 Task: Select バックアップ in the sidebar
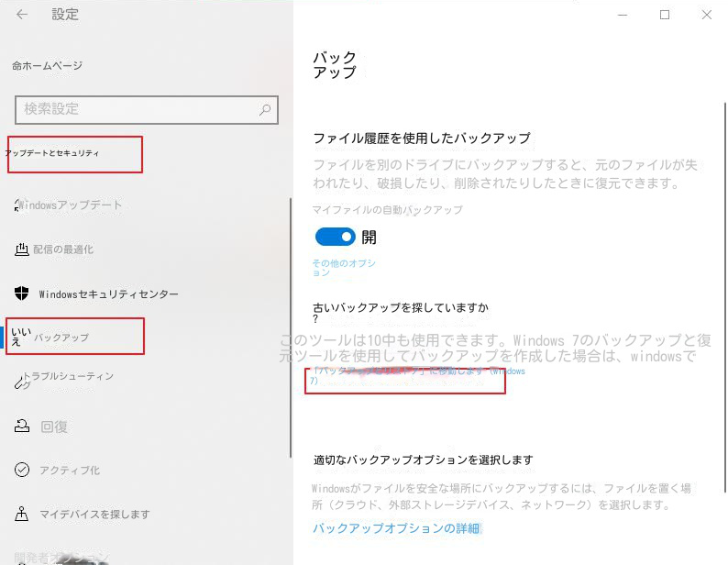tap(61, 338)
